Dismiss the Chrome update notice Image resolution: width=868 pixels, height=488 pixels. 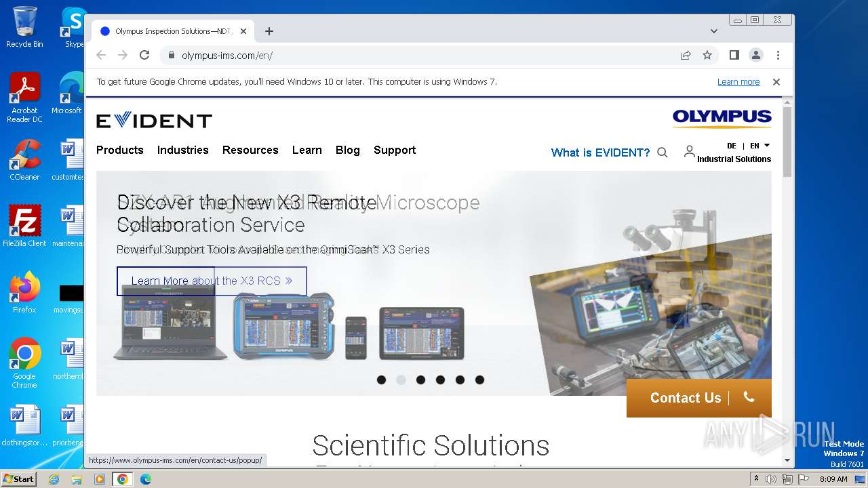[x=776, y=81]
